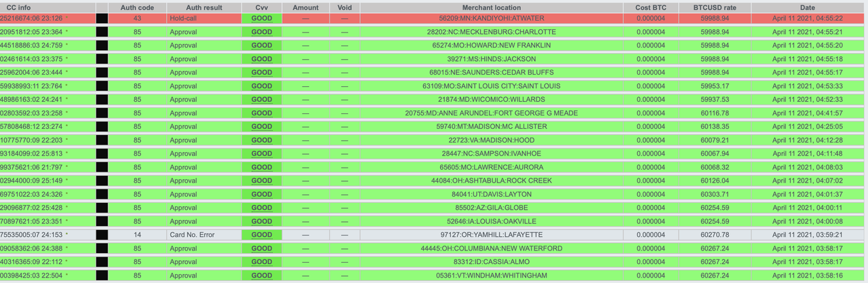Click merchant location 28202:NC:MECKLENBURG:CHARLOTTE
868x283 pixels.
coord(492,32)
